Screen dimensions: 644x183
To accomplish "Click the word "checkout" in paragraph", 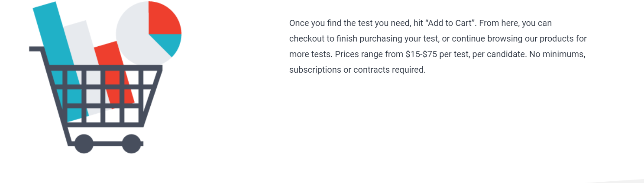I will [x=307, y=39].
